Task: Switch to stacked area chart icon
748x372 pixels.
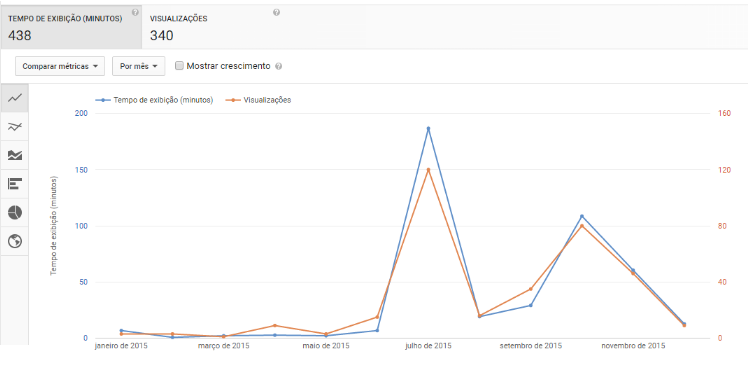Action: 15,155
